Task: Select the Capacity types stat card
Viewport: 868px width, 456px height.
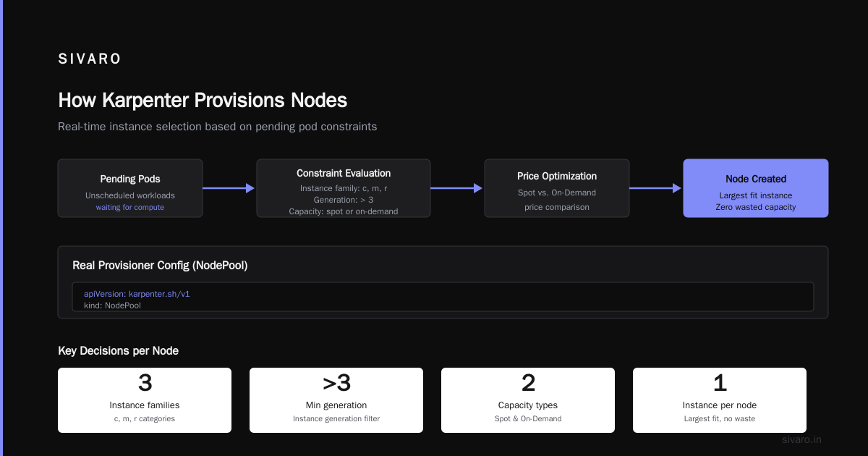Action: (x=528, y=400)
